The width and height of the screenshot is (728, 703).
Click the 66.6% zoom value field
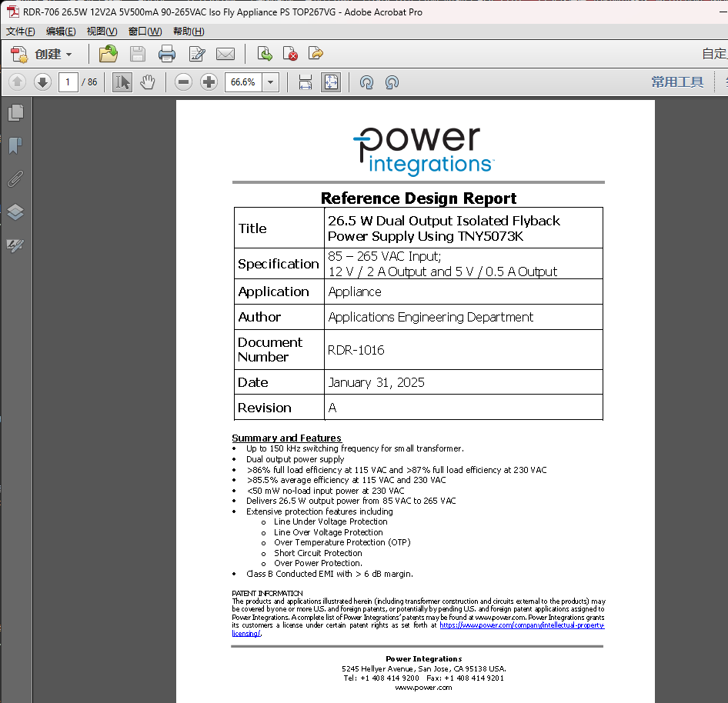[x=243, y=82]
